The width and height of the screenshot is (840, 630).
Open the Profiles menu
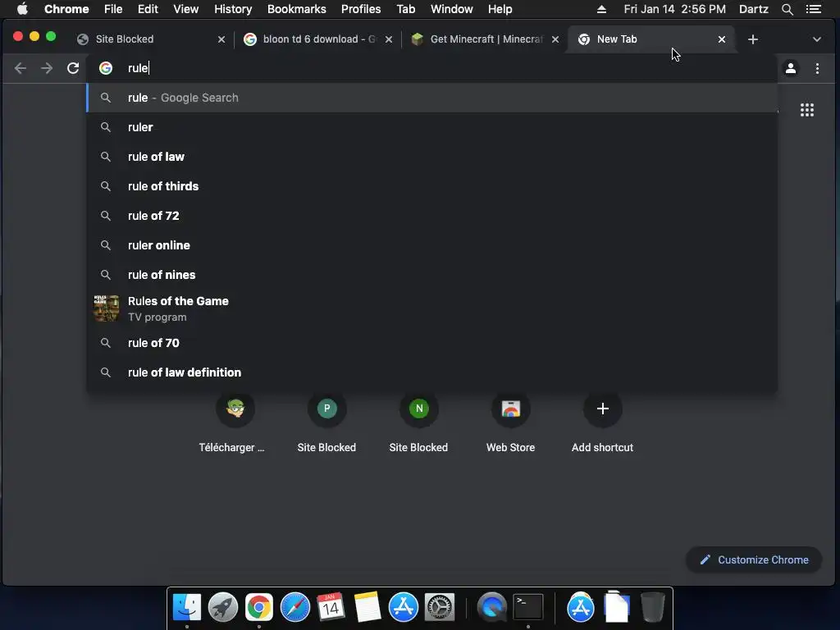pyautogui.click(x=361, y=9)
